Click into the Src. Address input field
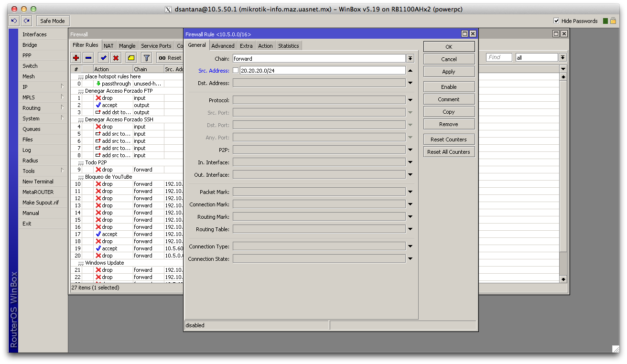 (322, 71)
